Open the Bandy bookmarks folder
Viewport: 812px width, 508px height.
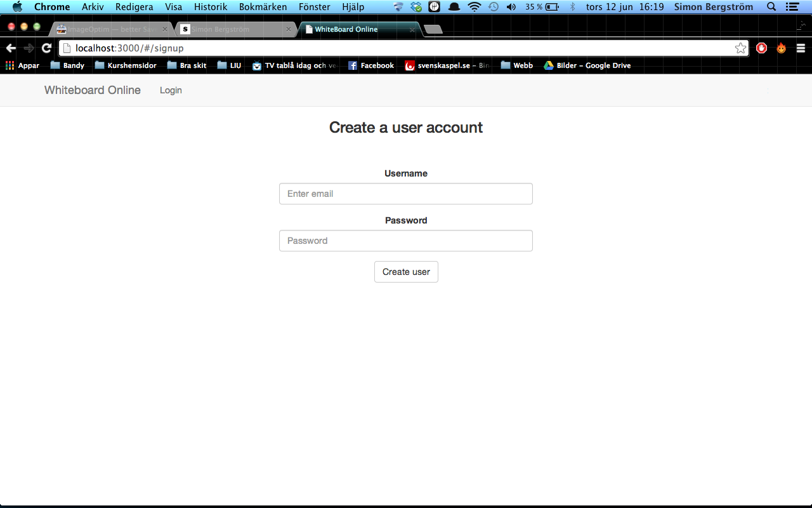67,65
